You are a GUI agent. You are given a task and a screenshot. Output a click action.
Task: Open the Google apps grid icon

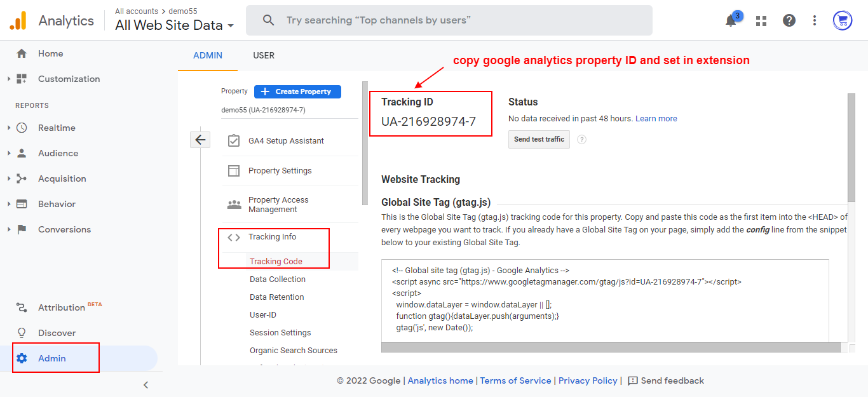(x=761, y=20)
